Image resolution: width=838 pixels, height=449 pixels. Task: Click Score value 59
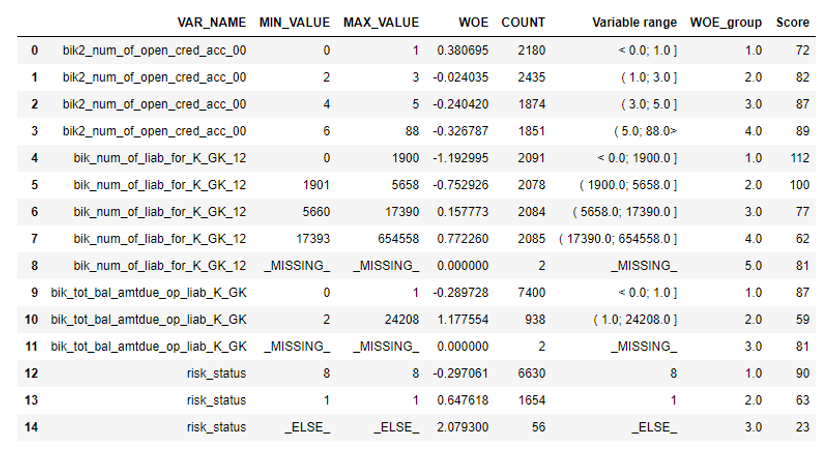click(x=802, y=319)
